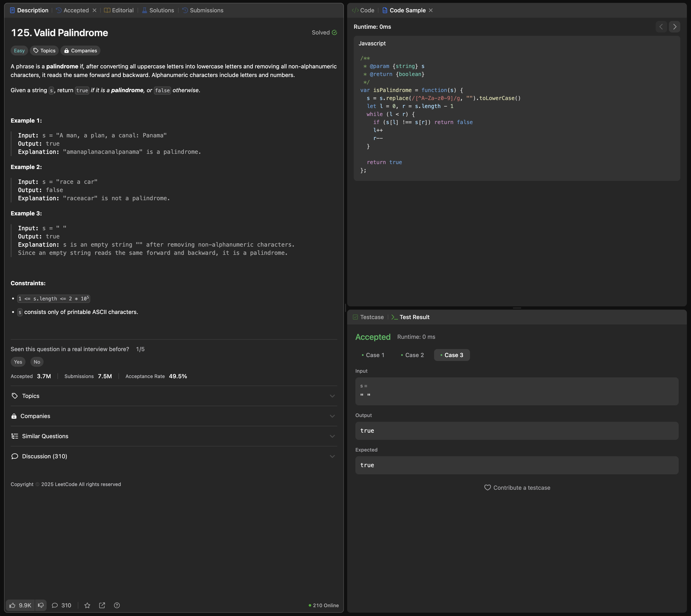Switch to the Testcase tab

pyautogui.click(x=368, y=317)
